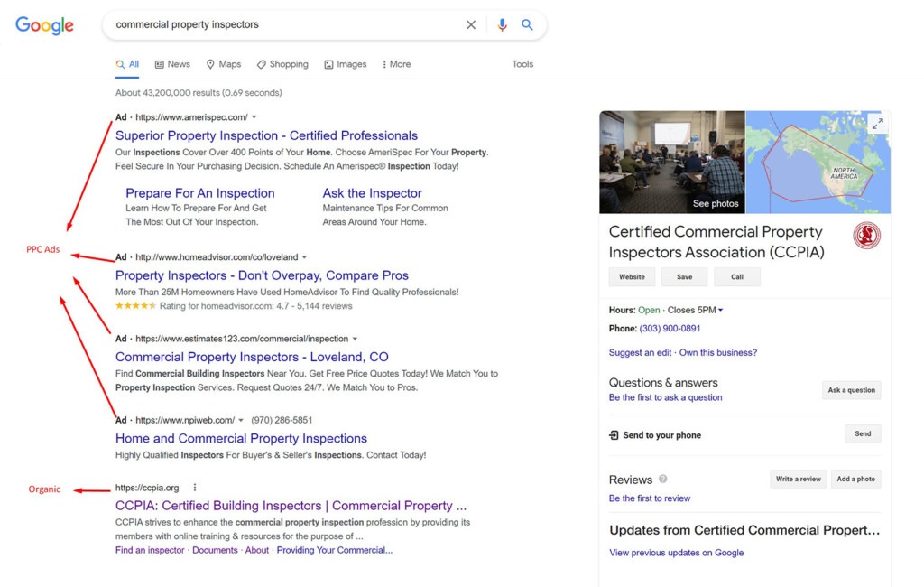Expand dropdown arrow next to npiweb.com ad URL
The width and height of the screenshot is (924, 587).
pyautogui.click(x=240, y=420)
